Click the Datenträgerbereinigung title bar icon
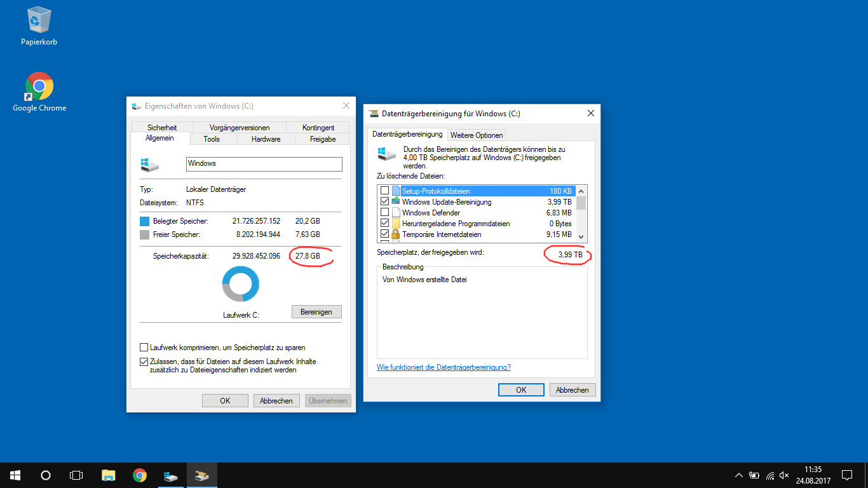868x488 pixels. [374, 114]
